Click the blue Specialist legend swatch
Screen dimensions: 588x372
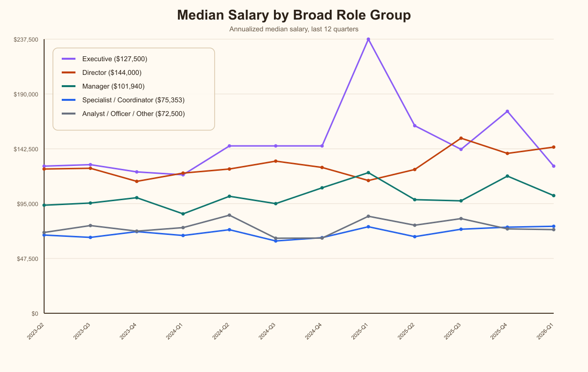[69, 100]
